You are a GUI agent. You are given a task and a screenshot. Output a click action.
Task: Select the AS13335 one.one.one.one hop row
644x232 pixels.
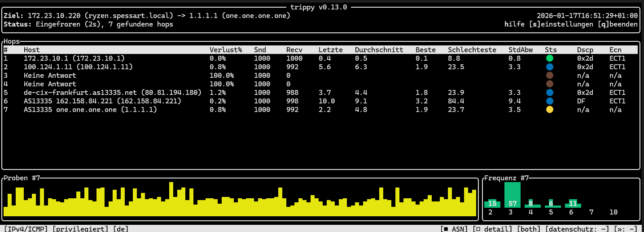coord(320,109)
